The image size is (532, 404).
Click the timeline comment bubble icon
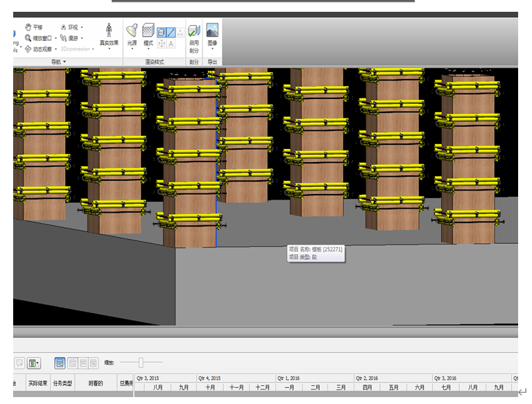coord(19,363)
